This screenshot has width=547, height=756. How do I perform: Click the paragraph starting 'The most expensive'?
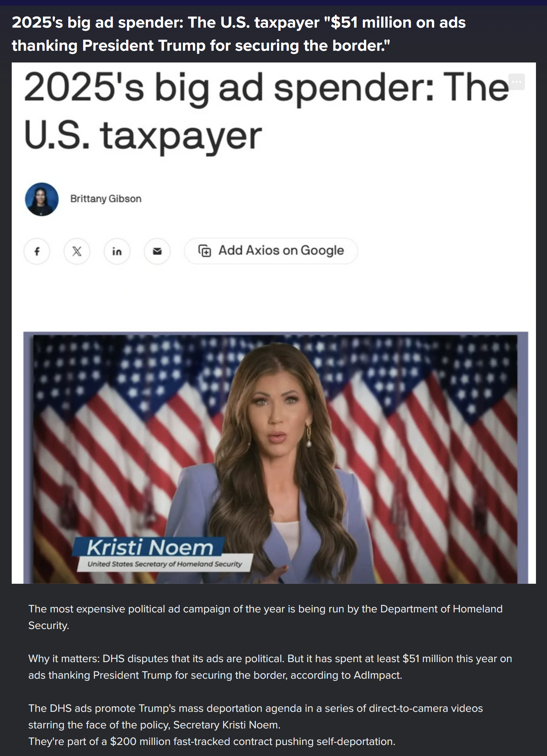tap(265, 617)
